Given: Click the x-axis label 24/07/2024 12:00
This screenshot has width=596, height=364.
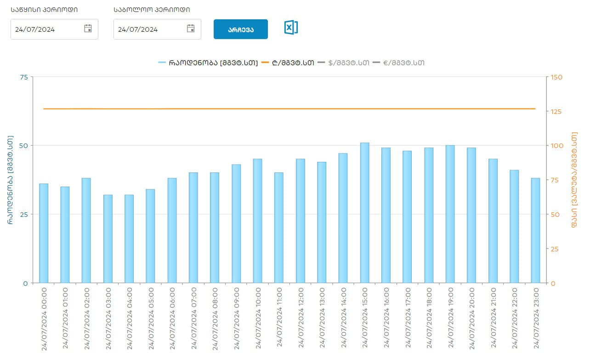Looking at the screenshot, I should [301, 318].
